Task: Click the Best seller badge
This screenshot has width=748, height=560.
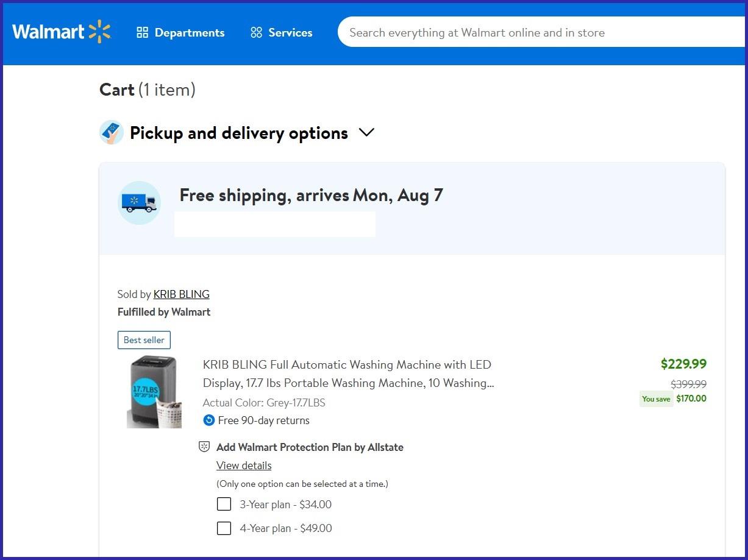Action: [144, 340]
